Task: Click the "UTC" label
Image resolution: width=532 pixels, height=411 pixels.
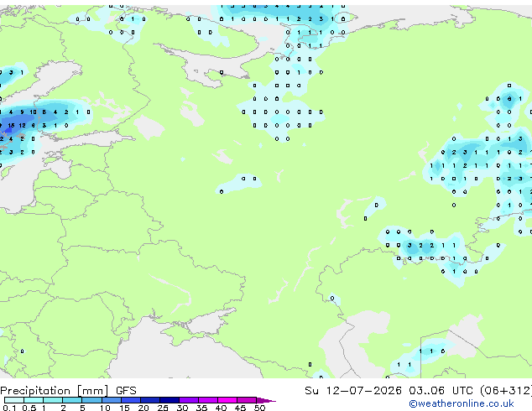Action: click(x=462, y=391)
